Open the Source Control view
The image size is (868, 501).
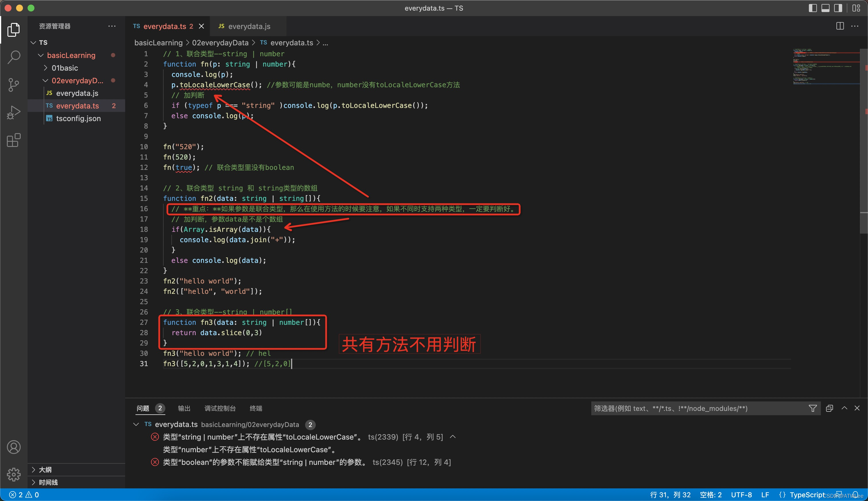[13, 85]
